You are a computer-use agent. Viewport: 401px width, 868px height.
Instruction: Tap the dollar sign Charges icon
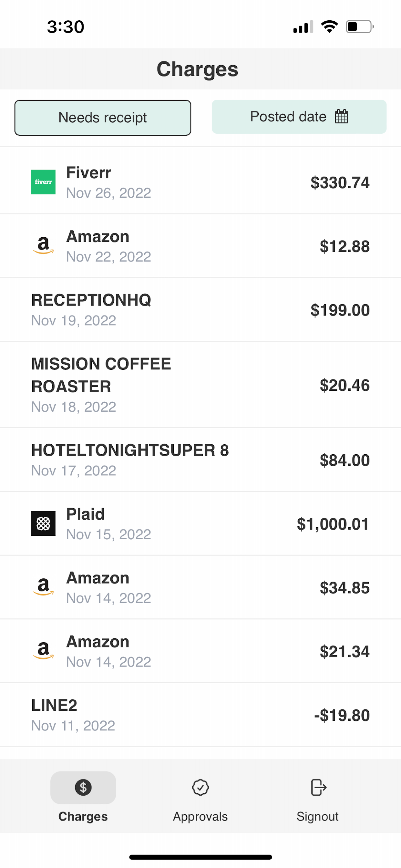tap(83, 788)
